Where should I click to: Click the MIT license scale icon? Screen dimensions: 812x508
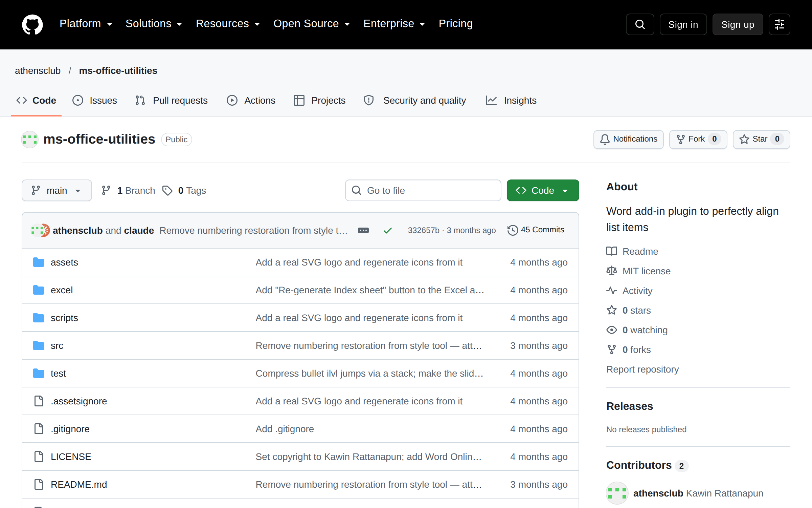point(612,271)
